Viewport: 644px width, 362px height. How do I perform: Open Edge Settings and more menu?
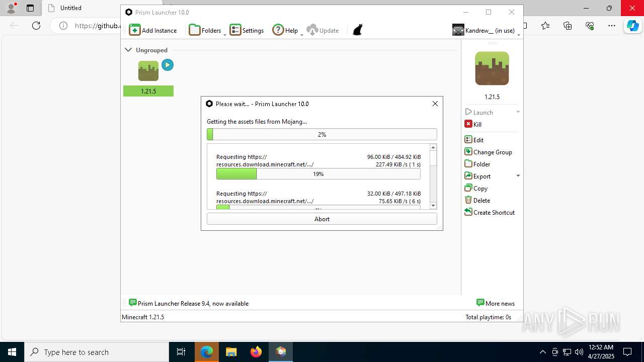point(612,26)
